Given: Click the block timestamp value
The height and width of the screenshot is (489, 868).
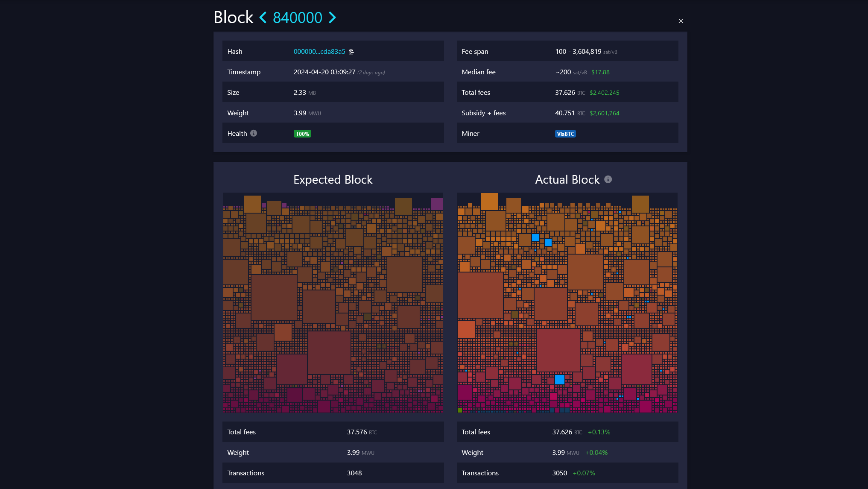Looking at the screenshot, I should (324, 72).
